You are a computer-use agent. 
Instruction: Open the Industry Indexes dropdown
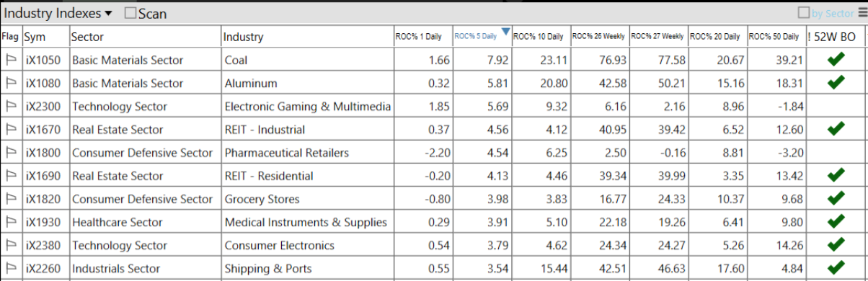[x=58, y=13]
